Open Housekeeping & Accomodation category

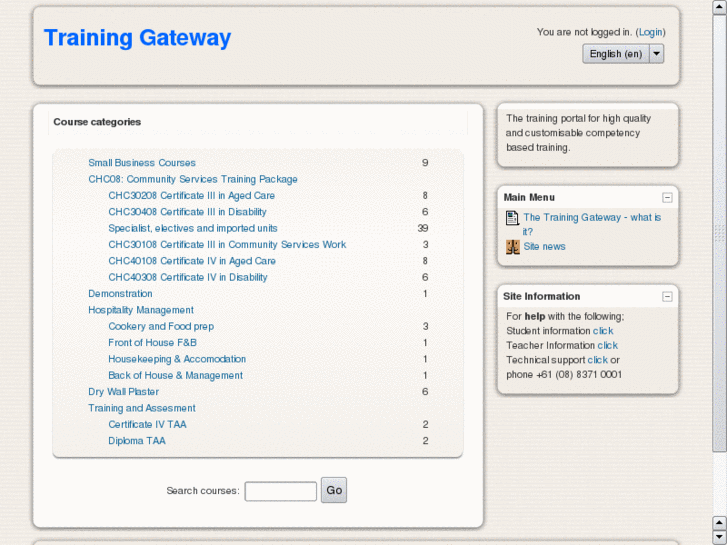click(x=177, y=359)
